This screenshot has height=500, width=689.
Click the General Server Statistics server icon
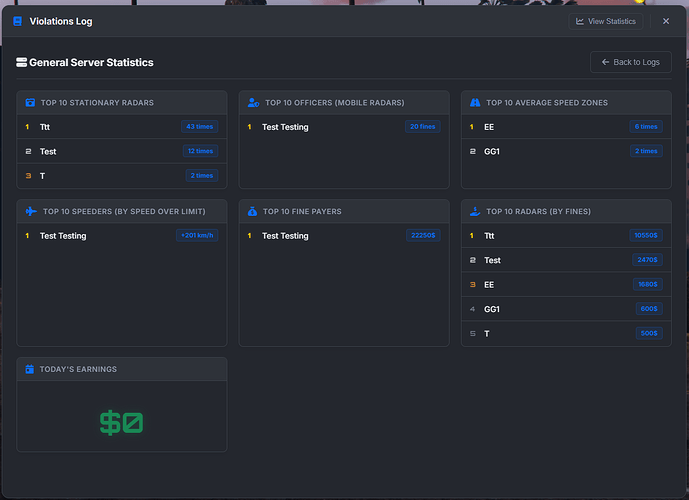pyautogui.click(x=22, y=62)
